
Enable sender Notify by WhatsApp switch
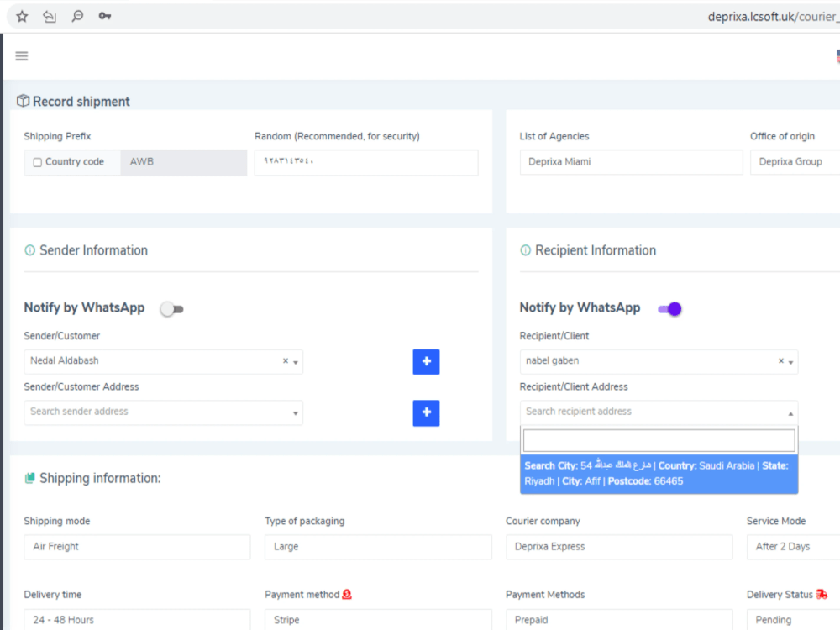[x=172, y=309]
